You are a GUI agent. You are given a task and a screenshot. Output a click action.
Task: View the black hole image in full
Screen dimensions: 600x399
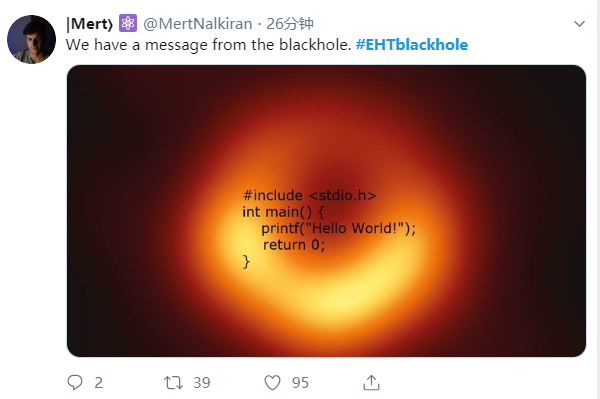326,211
